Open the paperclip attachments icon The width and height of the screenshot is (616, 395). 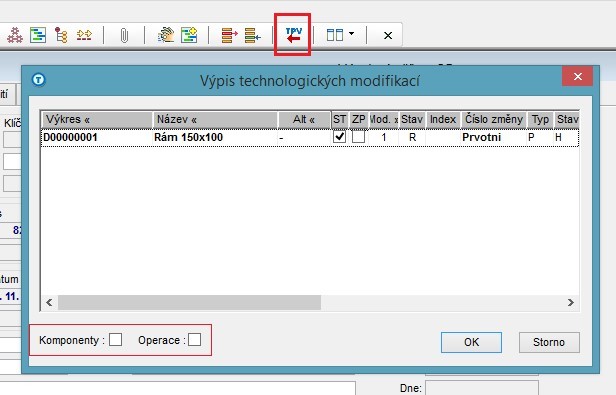click(x=124, y=35)
